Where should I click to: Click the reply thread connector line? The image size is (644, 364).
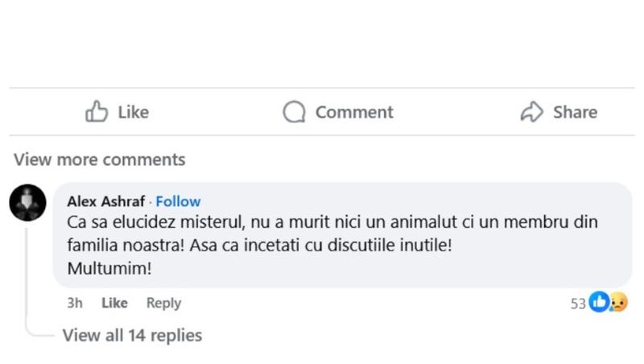tap(27, 282)
